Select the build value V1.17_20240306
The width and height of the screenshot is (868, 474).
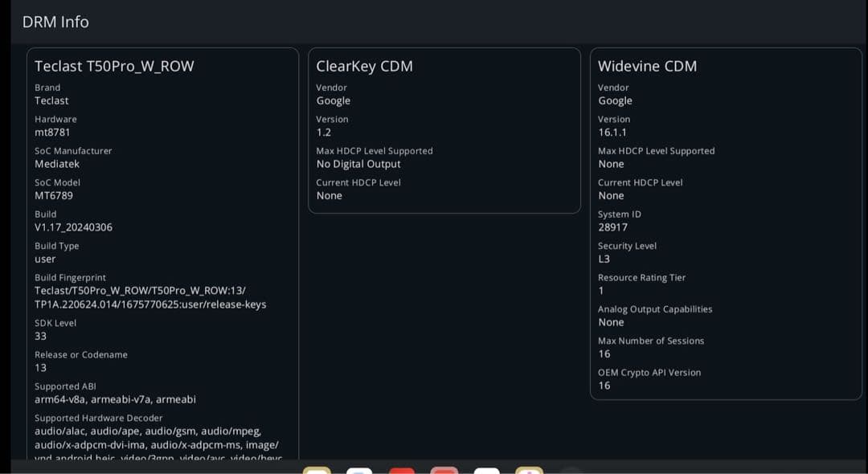tap(73, 227)
